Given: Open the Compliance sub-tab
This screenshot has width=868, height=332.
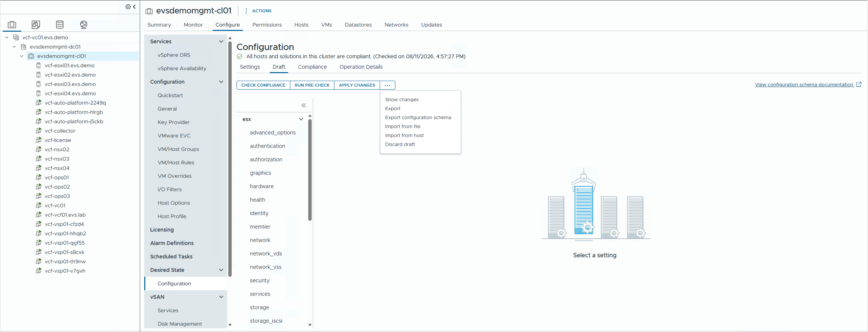Looking at the screenshot, I should (312, 67).
